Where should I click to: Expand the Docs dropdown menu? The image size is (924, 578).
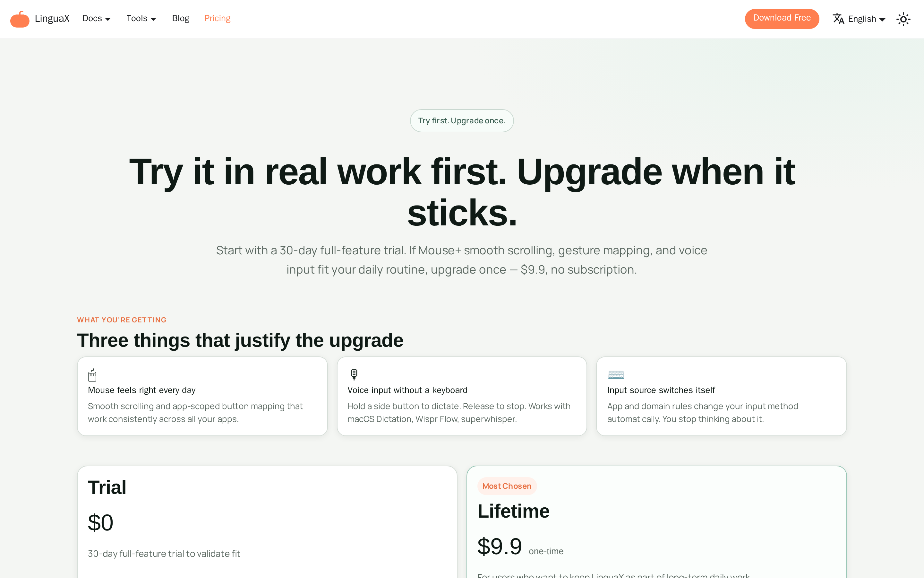tap(97, 18)
